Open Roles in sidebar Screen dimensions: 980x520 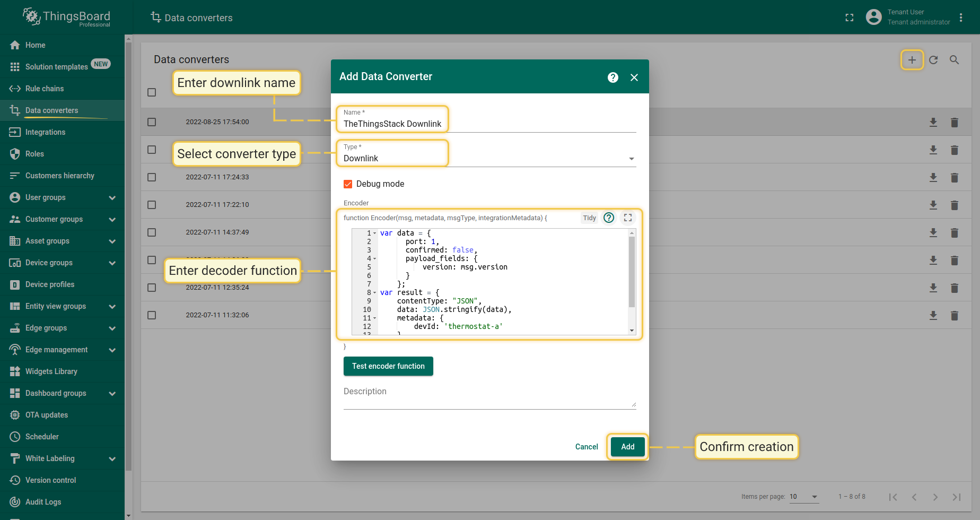[x=62, y=154]
